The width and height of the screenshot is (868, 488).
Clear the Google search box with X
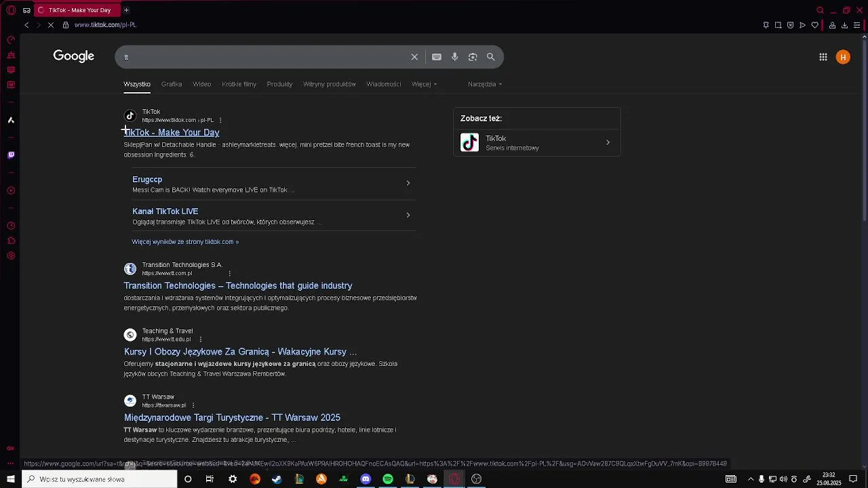coord(414,57)
